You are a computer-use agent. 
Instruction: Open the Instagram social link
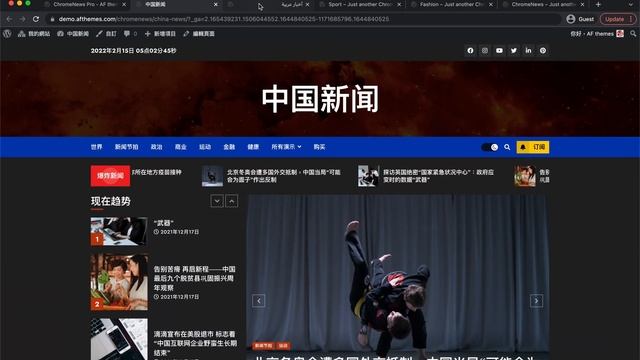coord(485,51)
